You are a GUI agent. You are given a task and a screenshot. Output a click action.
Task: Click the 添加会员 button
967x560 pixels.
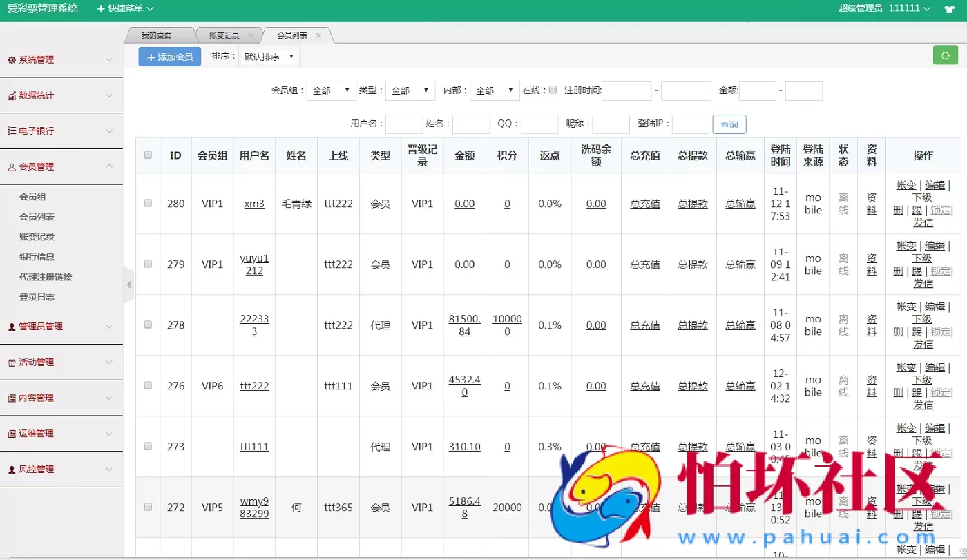point(169,56)
